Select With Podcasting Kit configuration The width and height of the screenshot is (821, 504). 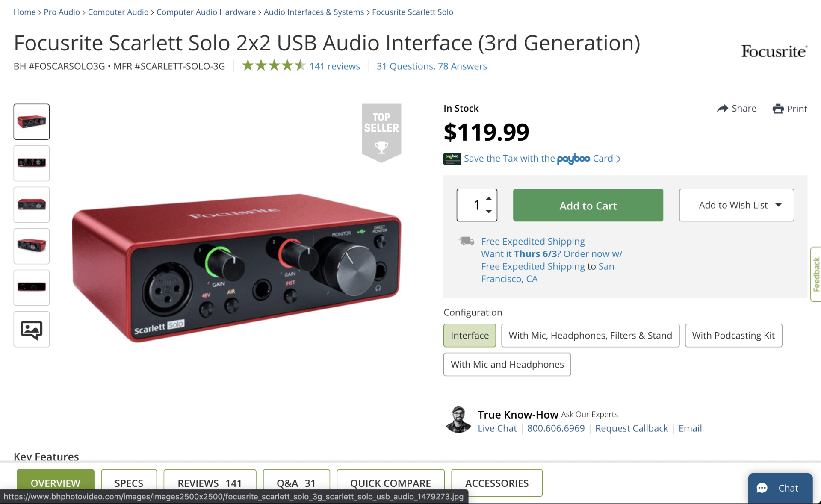(733, 336)
